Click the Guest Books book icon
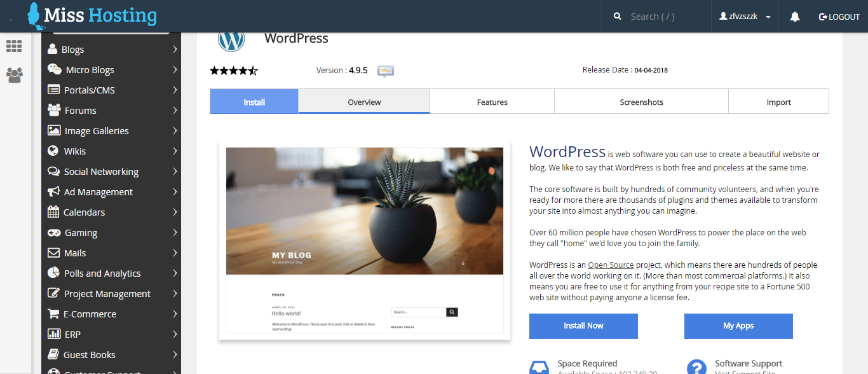Image resolution: width=868 pixels, height=374 pixels. click(x=53, y=354)
